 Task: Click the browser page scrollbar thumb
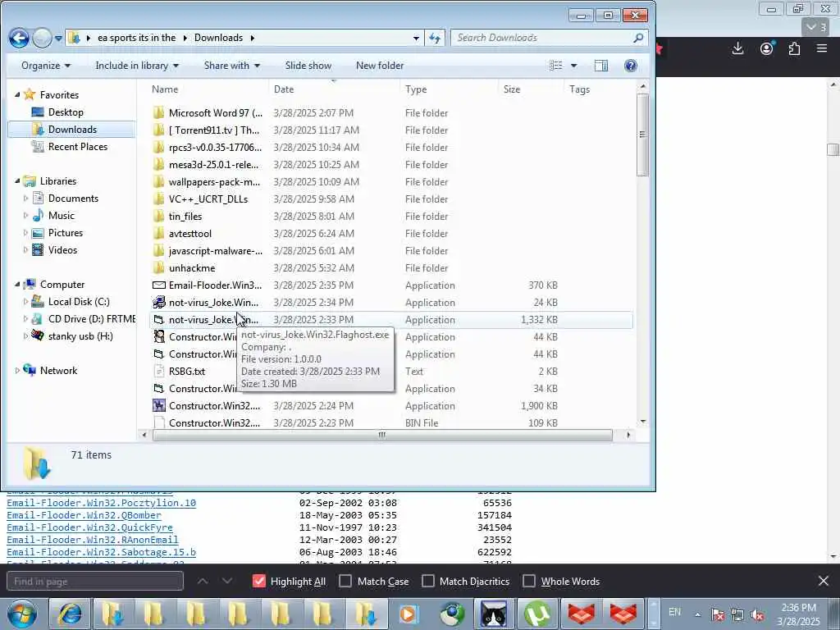coord(833,149)
